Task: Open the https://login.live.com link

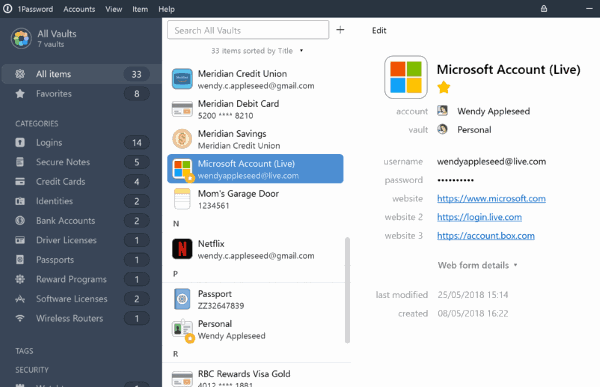Action: 479,217
